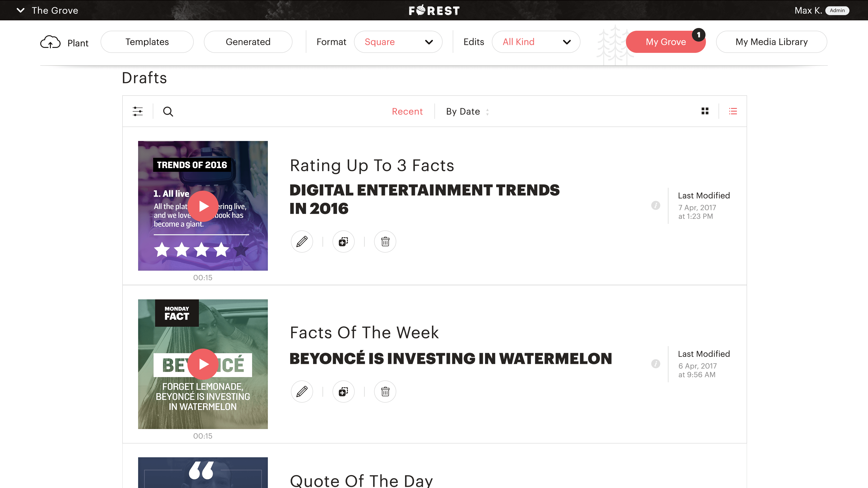Duplicate the Digital Entertainment Trends draft

tap(343, 242)
